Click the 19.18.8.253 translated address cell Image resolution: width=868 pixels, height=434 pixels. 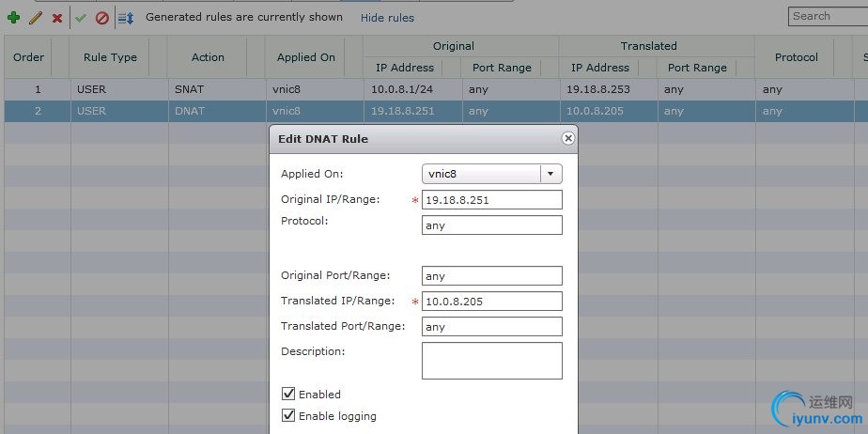(609, 89)
